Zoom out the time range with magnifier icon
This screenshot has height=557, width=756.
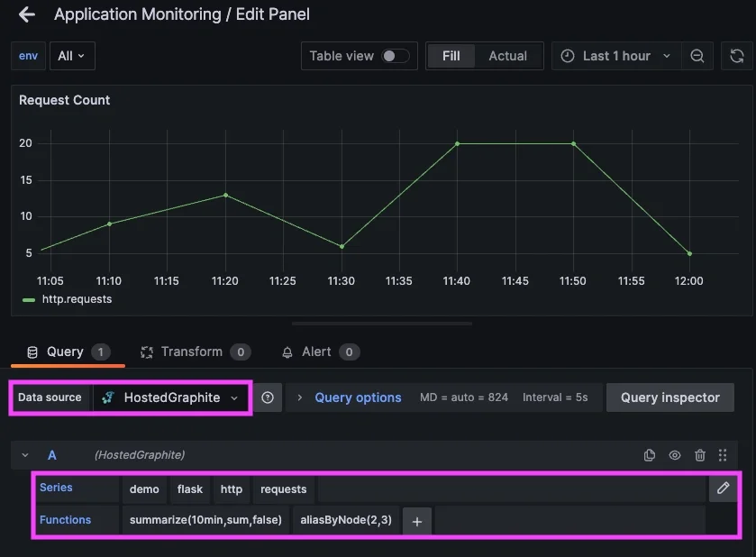pyautogui.click(x=697, y=55)
